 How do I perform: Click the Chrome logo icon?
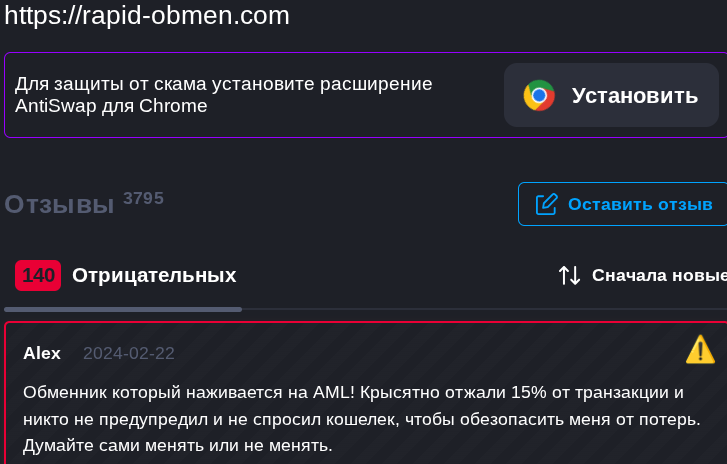click(539, 96)
